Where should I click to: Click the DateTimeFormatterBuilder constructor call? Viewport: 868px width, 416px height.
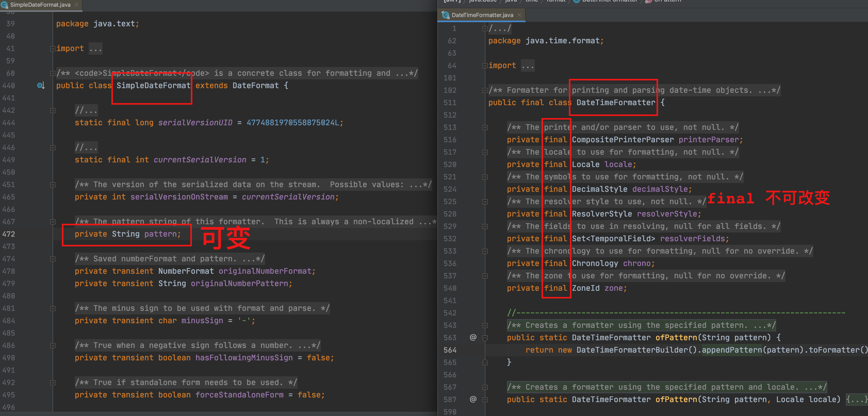click(632, 350)
